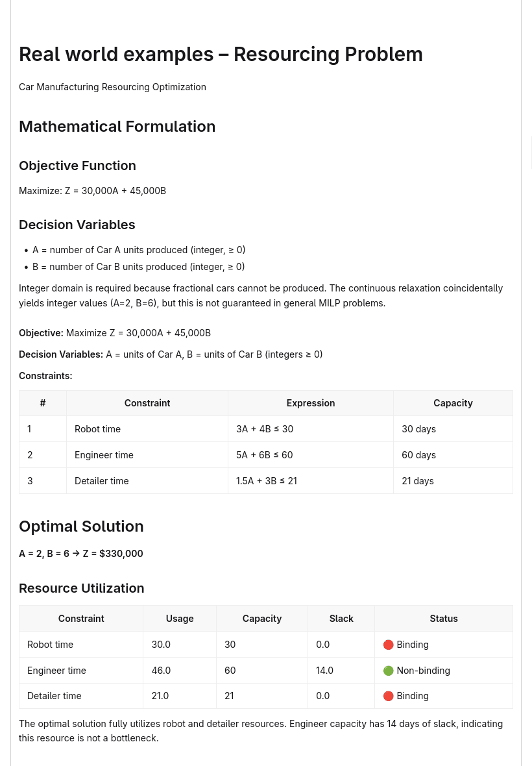Click the Mathematical Formulation heading

tap(117, 127)
